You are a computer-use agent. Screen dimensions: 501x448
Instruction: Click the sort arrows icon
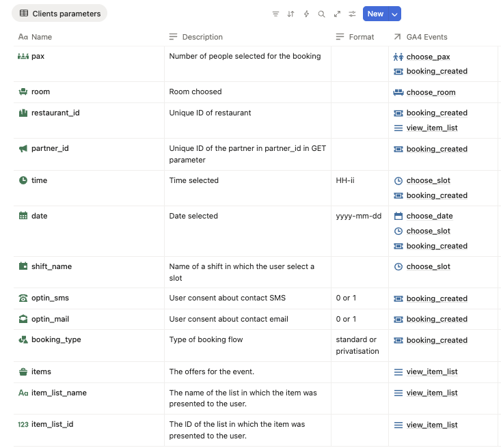(290, 14)
